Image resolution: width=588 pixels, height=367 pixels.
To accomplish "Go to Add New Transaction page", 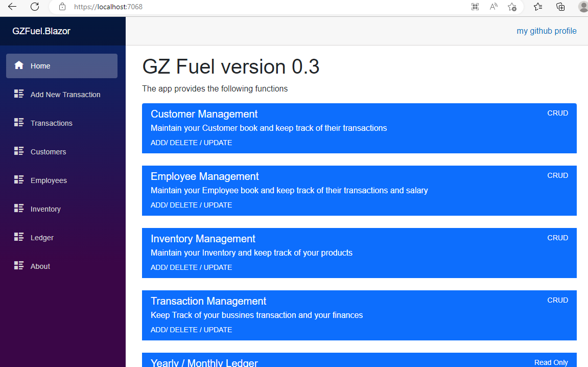I will 61,95.
